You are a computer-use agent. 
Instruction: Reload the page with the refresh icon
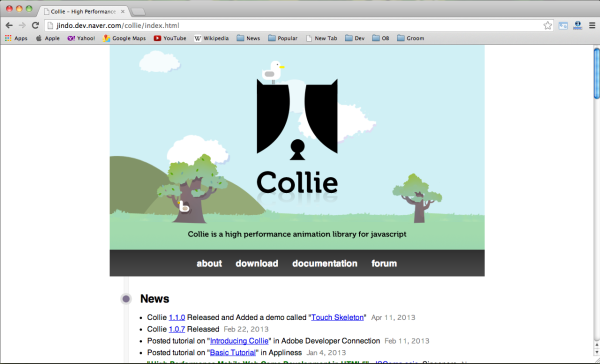35,26
